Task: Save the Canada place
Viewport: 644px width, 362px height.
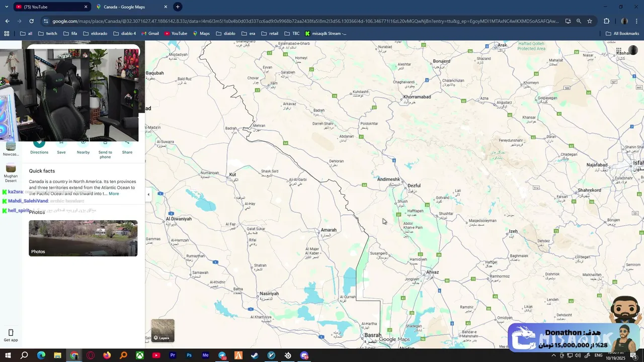Action: (x=61, y=147)
